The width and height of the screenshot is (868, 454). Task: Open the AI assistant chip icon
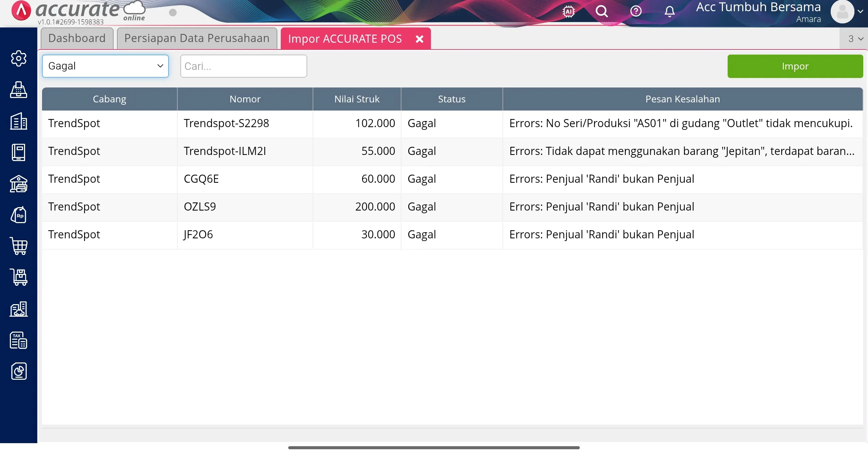pyautogui.click(x=569, y=12)
